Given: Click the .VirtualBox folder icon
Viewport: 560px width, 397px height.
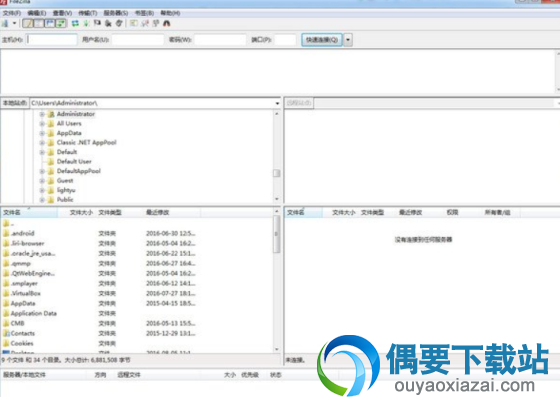Looking at the screenshot, I should point(6,293).
